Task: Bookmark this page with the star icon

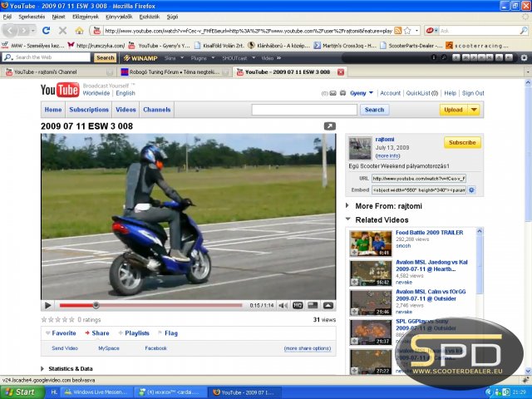Action: (x=407, y=31)
